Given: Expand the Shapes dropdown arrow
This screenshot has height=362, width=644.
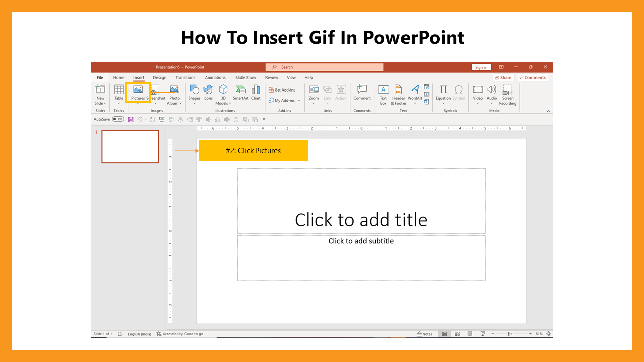Looking at the screenshot, I should click(194, 104).
